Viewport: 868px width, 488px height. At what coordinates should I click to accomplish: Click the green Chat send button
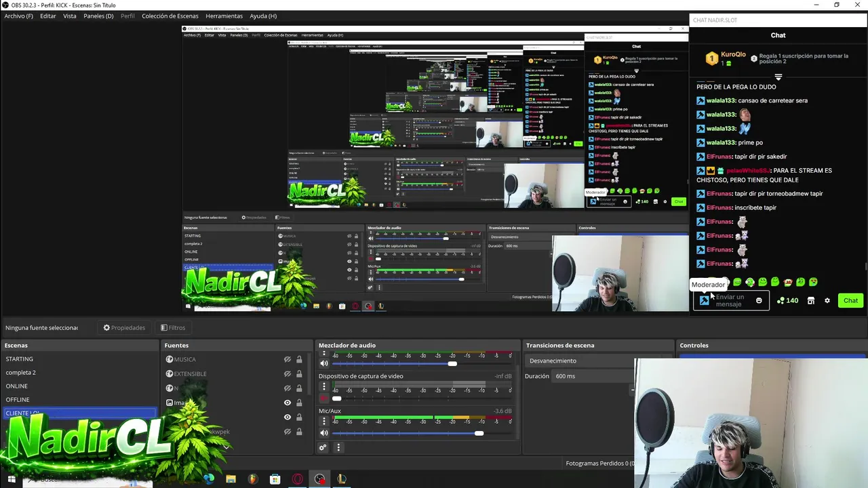pos(850,300)
